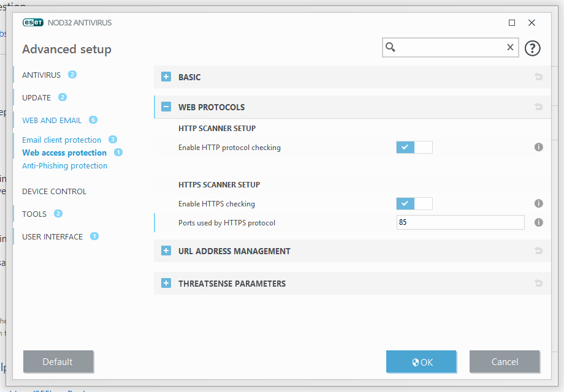Click the WEB AND EMAIL badge showing 6
Viewport: 564px width, 392px height.
93,119
